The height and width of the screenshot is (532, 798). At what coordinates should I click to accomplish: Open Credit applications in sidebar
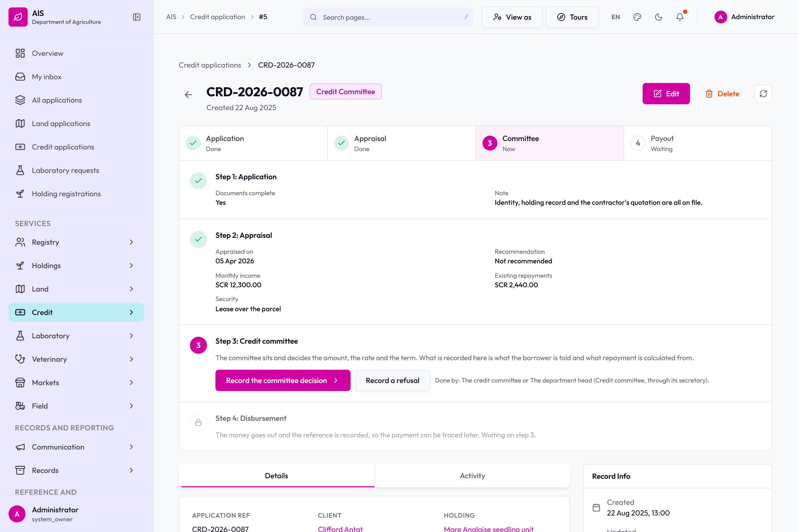(x=76, y=147)
